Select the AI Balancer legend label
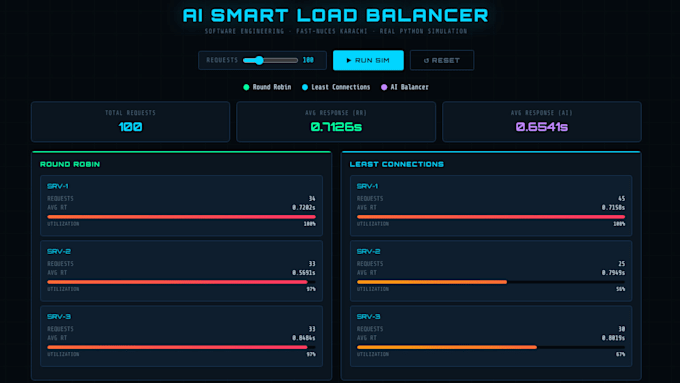 [409, 87]
